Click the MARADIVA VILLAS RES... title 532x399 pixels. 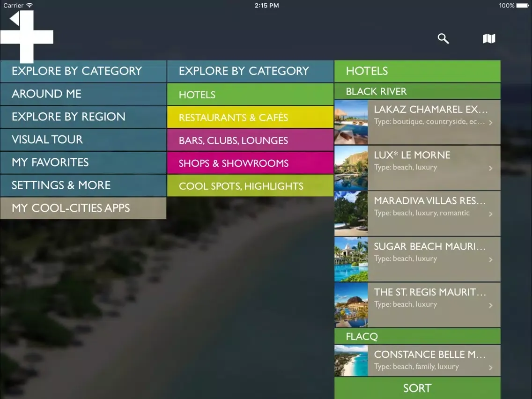[430, 201]
